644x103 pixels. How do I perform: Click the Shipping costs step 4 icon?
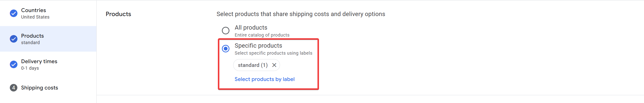point(14,88)
